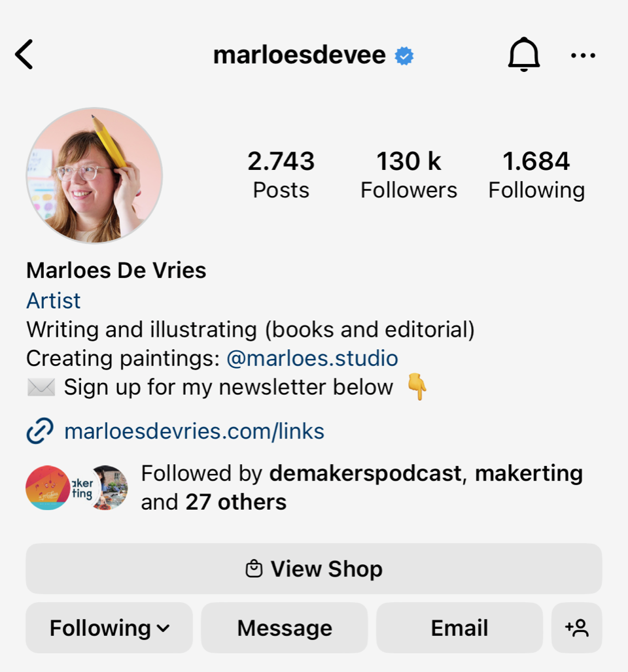Tap the chain link icon by website
The width and height of the screenshot is (628, 672).
click(x=40, y=431)
